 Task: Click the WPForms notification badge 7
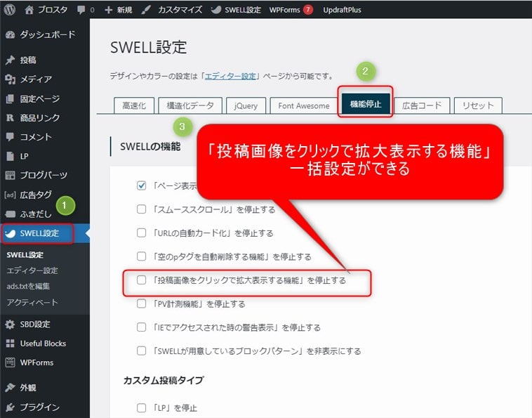coord(307,10)
